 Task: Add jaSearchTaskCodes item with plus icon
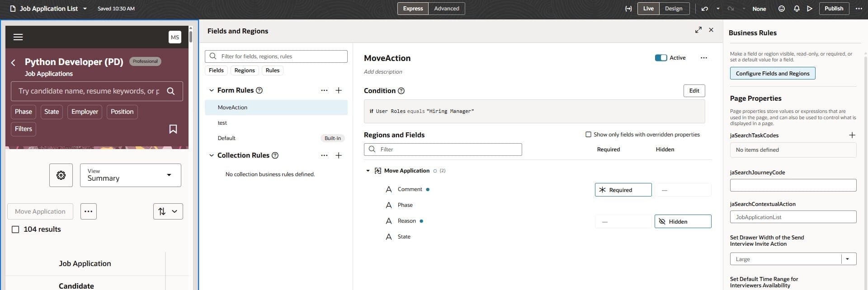click(x=852, y=135)
